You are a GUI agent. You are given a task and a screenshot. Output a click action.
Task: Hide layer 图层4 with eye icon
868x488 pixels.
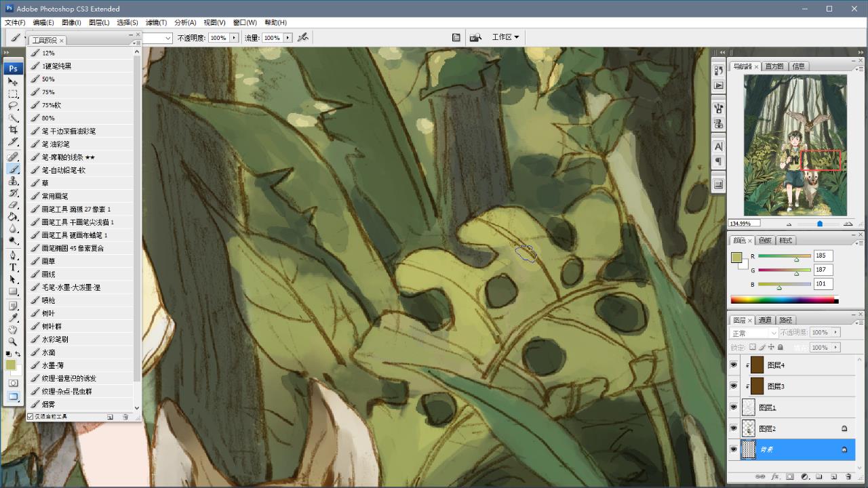pyautogui.click(x=733, y=365)
